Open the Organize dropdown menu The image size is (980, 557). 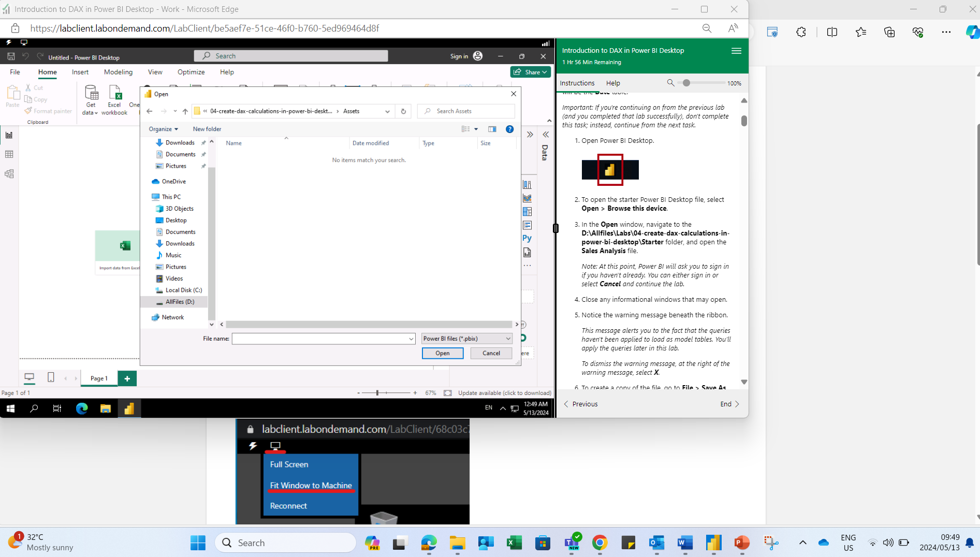163,129
